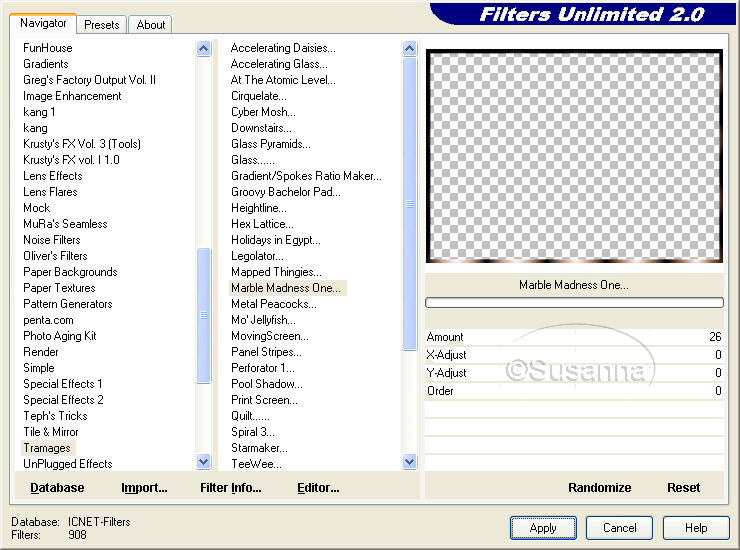740x550 pixels.
Task: Choose At The Atomic Level... filter
Action: pyautogui.click(x=283, y=80)
